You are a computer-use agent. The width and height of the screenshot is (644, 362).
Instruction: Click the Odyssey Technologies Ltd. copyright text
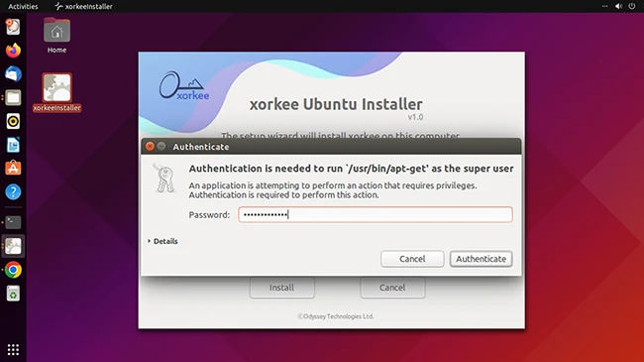336,316
